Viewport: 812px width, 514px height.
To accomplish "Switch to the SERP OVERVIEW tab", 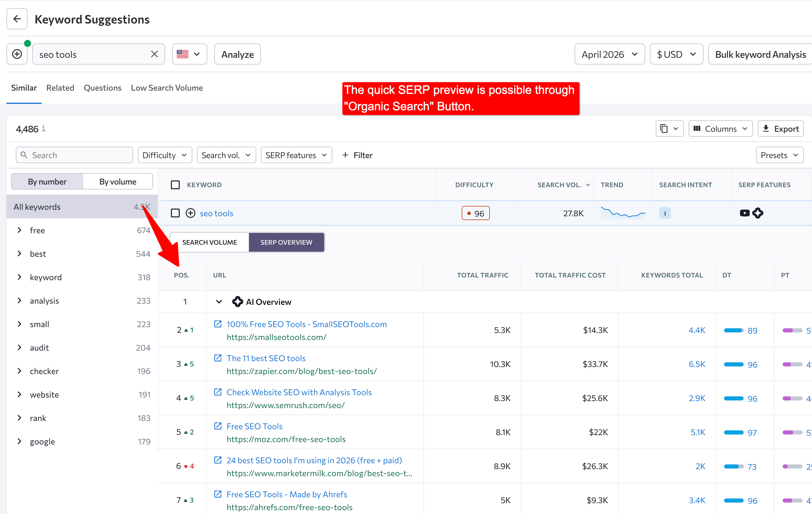I will (x=286, y=242).
